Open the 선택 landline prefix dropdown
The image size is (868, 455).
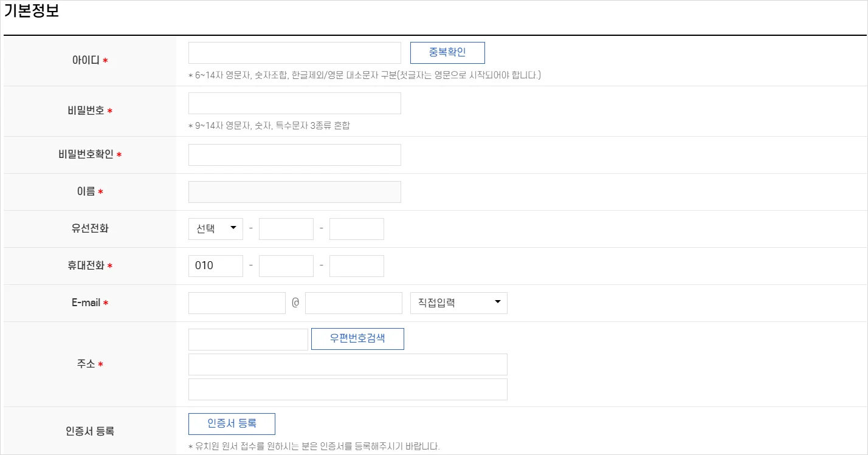click(x=215, y=228)
